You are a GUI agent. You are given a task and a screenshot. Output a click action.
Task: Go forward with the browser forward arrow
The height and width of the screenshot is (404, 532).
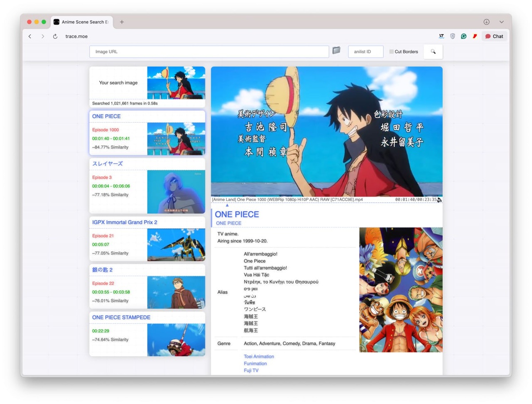(43, 36)
